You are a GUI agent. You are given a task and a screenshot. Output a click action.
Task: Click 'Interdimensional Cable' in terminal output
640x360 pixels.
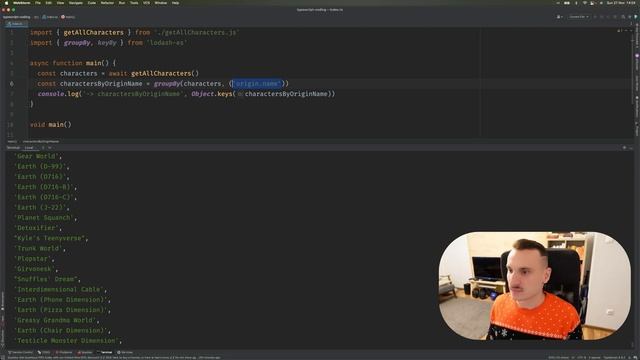point(60,289)
